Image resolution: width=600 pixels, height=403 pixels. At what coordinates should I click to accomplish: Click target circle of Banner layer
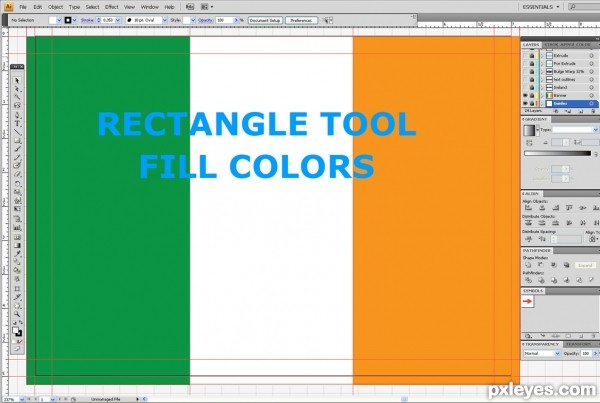[x=592, y=95]
